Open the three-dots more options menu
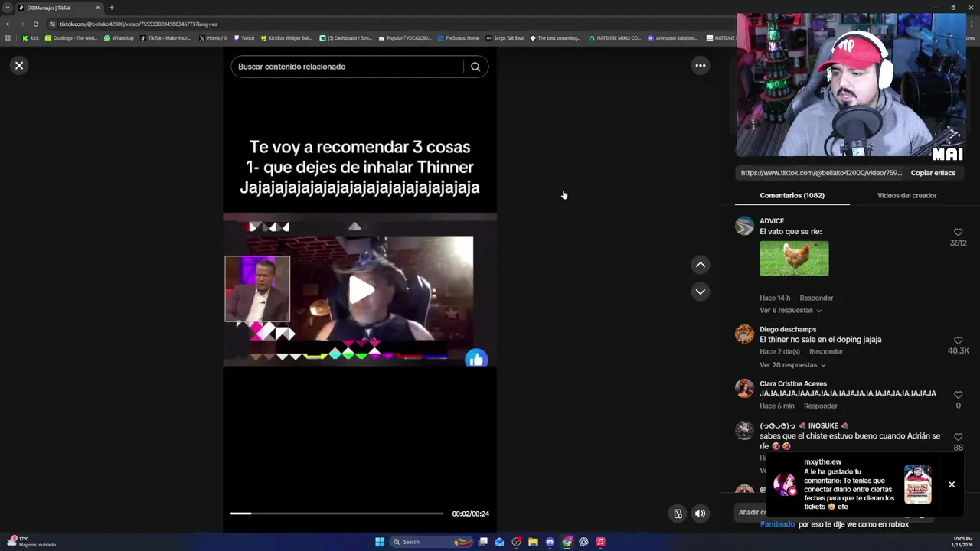The width and height of the screenshot is (980, 551). [x=700, y=66]
